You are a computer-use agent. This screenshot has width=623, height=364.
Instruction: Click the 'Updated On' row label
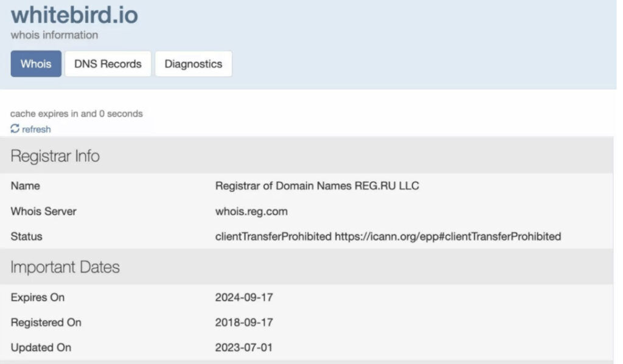click(x=41, y=348)
